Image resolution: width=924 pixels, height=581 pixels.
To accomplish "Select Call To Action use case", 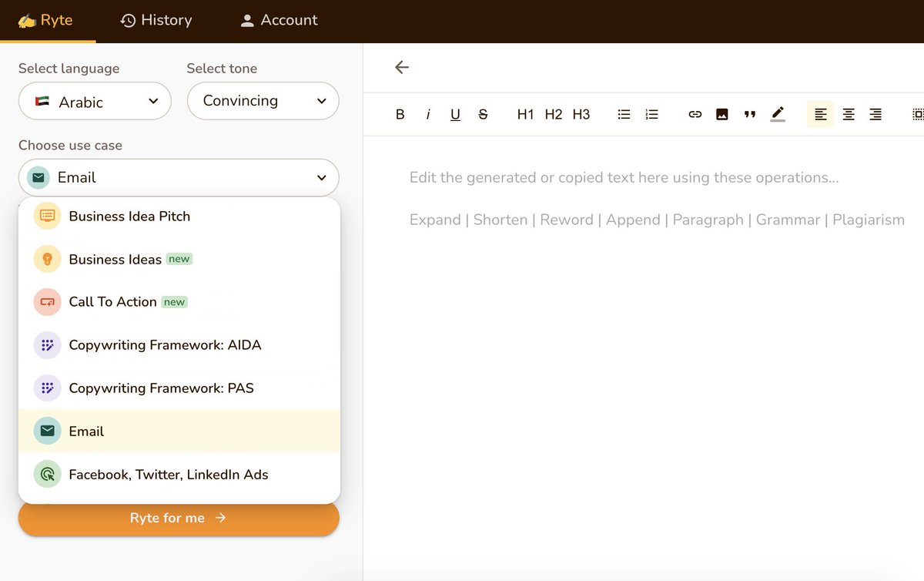I will click(x=179, y=302).
